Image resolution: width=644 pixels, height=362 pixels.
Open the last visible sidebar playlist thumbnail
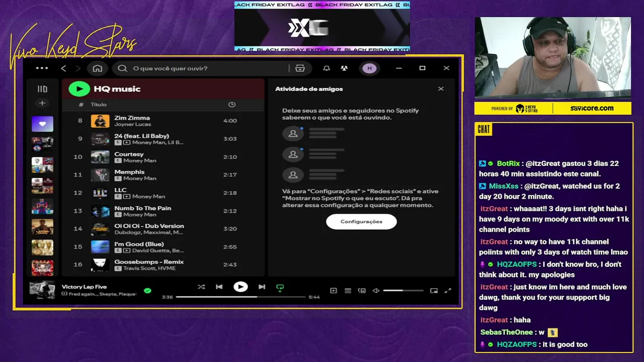click(42, 268)
